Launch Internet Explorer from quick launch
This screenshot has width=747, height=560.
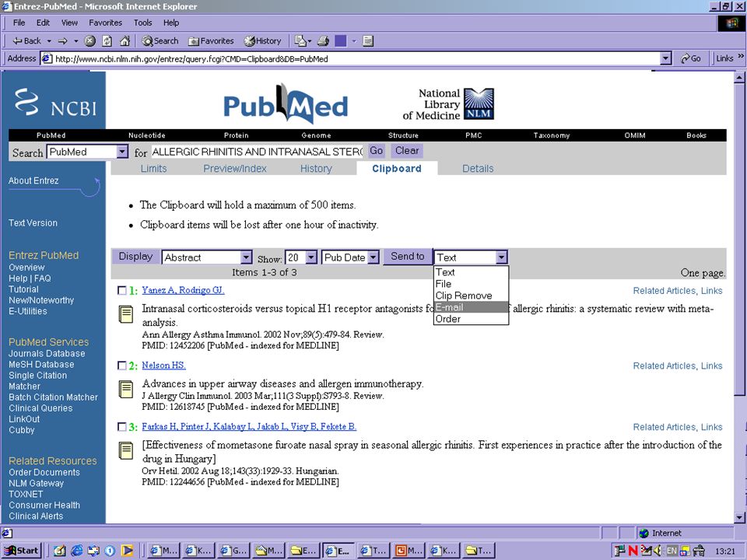click(77, 551)
